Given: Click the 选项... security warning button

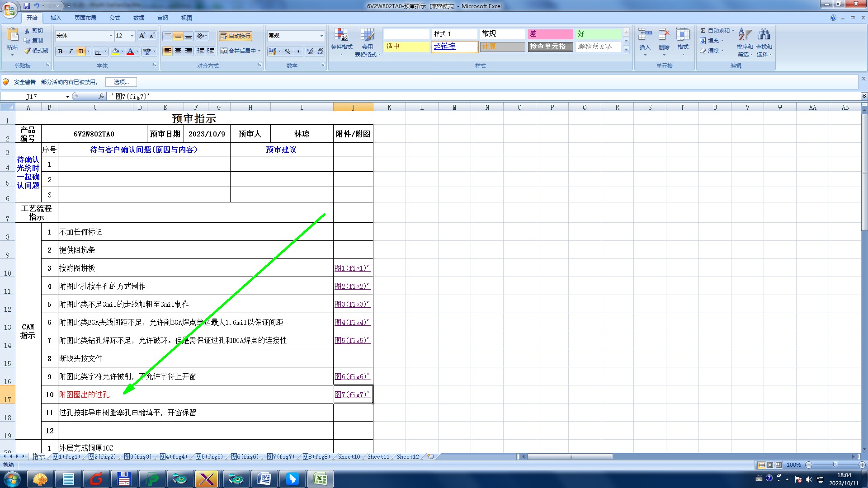Looking at the screenshot, I should pos(121,82).
